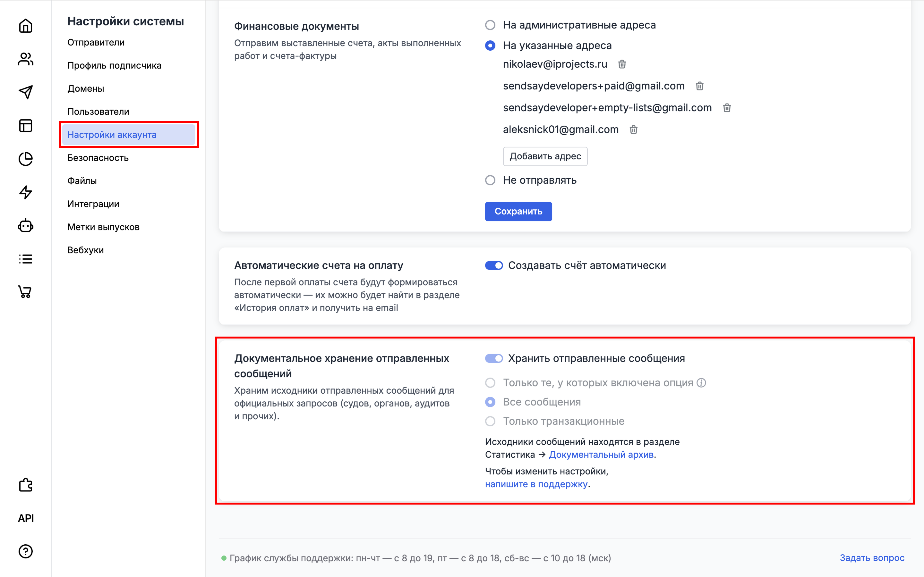This screenshot has width=924, height=577.
Task: Open the "Безопасность" settings section
Action: (x=98, y=158)
